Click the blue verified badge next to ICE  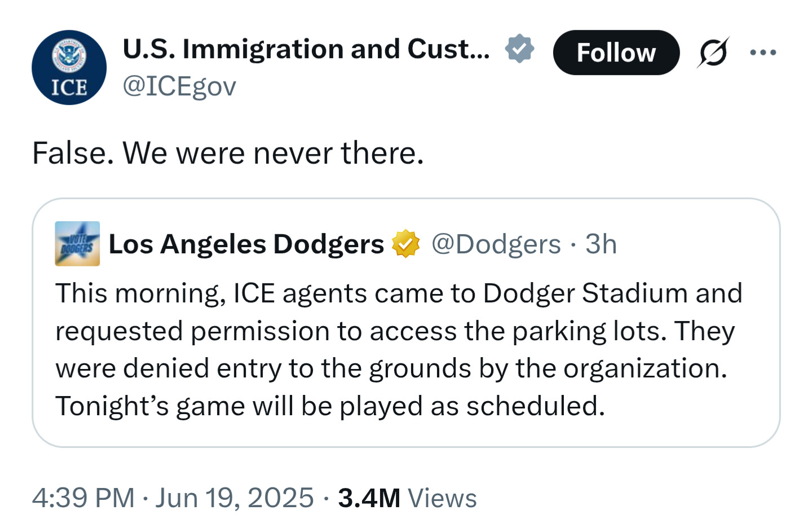click(519, 49)
